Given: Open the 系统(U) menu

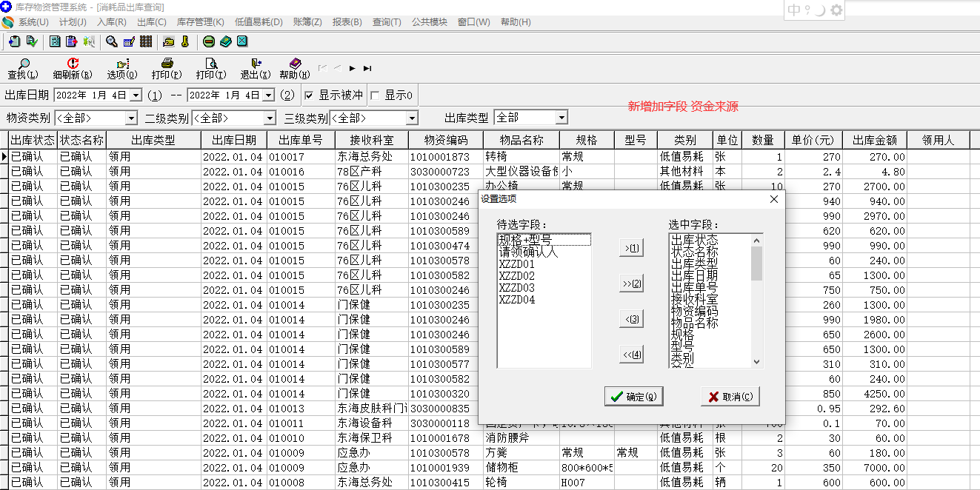Looking at the screenshot, I should tap(33, 22).
